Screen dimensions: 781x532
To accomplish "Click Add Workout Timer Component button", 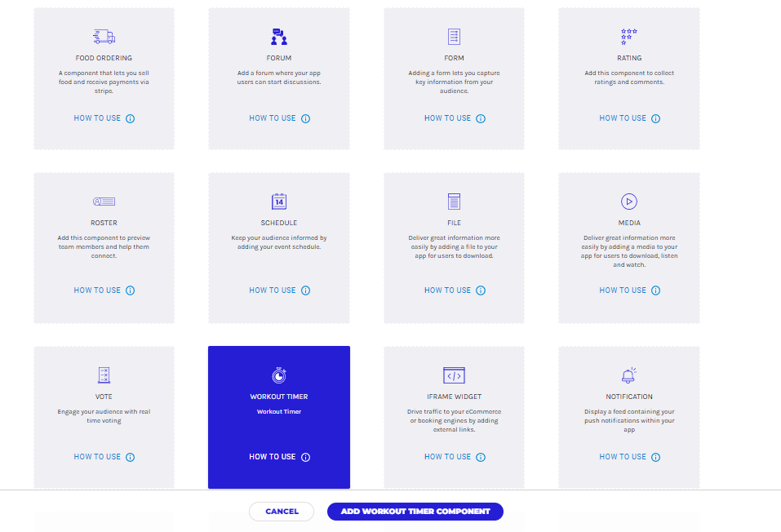I will 415,512.
